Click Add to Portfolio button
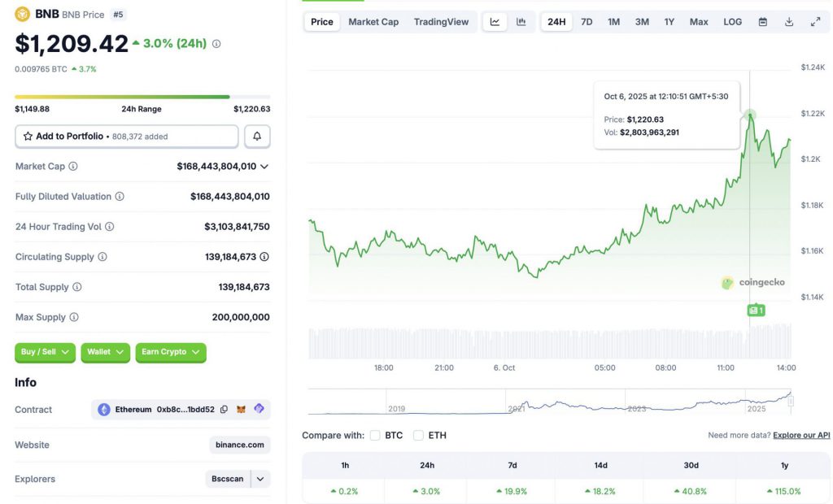833x504 pixels. coord(126,137)
